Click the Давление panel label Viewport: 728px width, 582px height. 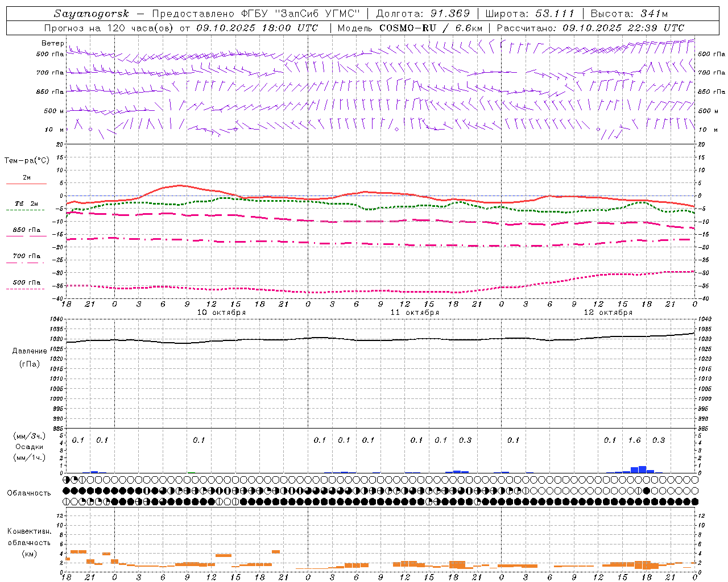30,351
